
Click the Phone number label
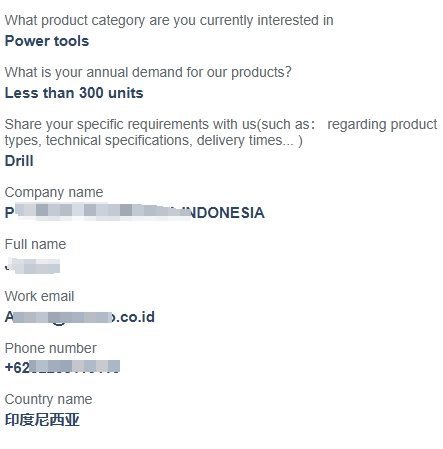[x=51, y=348]
